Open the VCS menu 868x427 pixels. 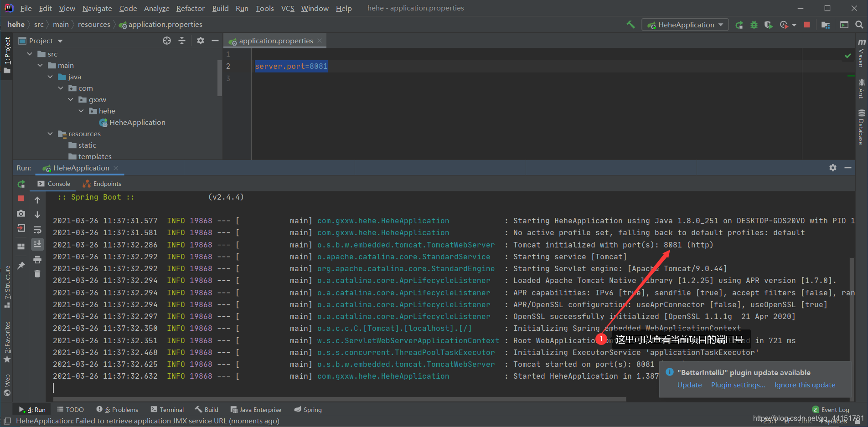point(288,8)
